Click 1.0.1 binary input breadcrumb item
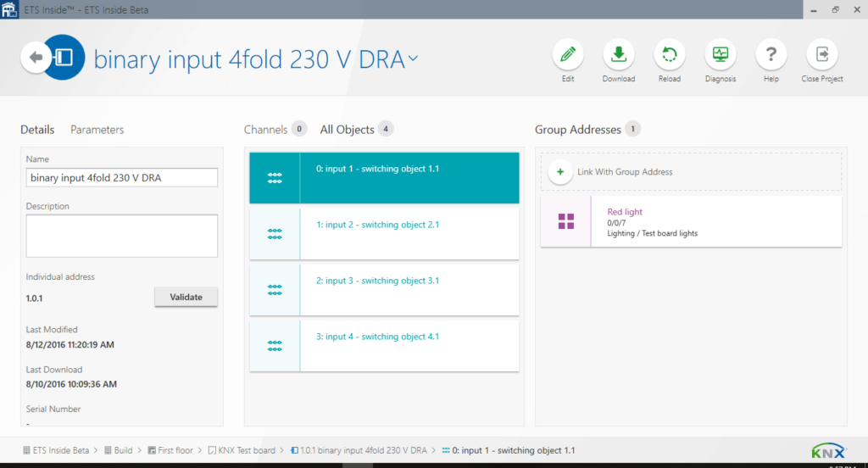 [359, 450]
